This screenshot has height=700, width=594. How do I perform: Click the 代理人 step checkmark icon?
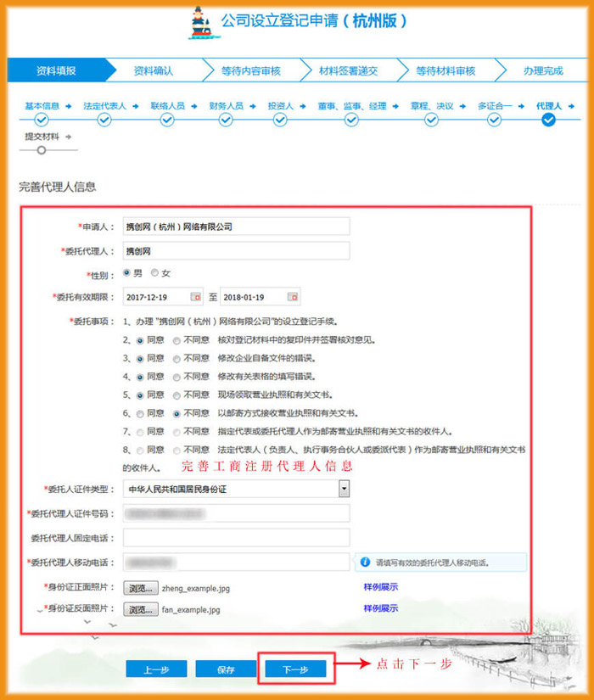pos(549,120)
